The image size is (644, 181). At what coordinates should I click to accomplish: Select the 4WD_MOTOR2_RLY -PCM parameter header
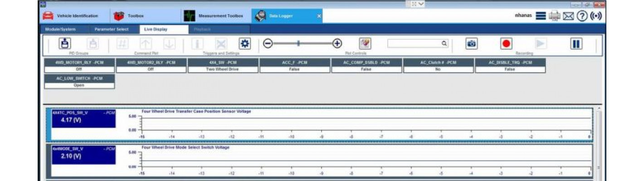tap(151, 62)
